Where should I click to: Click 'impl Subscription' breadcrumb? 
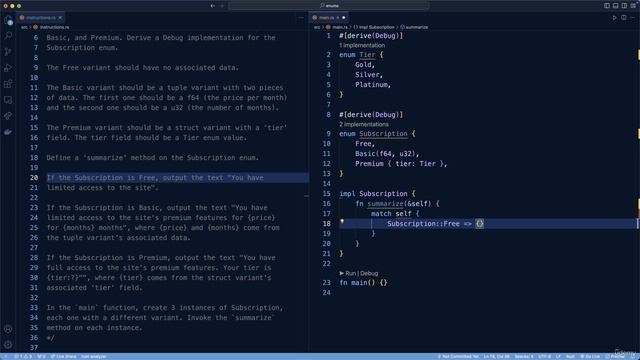tap(376, 27)
